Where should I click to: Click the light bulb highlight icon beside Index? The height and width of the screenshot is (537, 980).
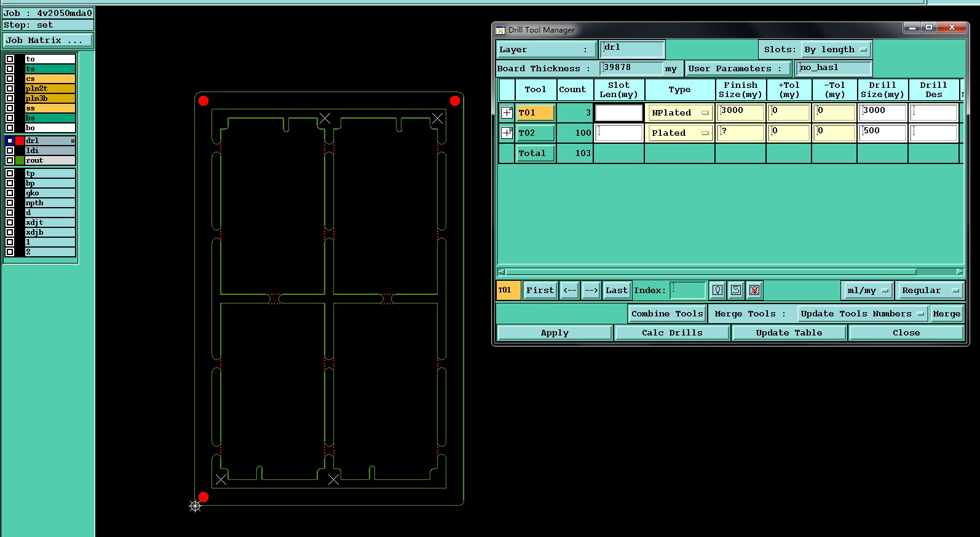(x=717, y=290)
